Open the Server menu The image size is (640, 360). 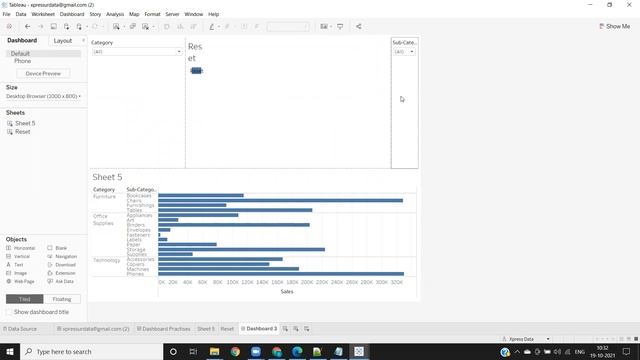tap(172, 14)
